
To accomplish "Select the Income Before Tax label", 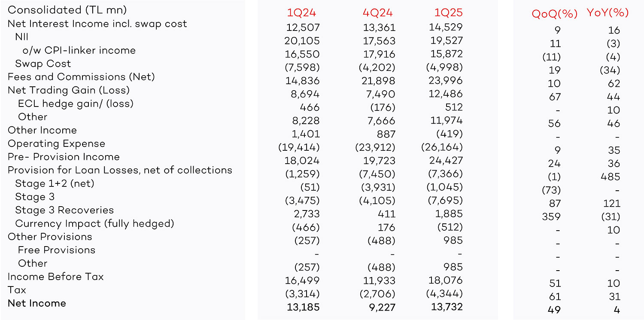I will point(56,277).
